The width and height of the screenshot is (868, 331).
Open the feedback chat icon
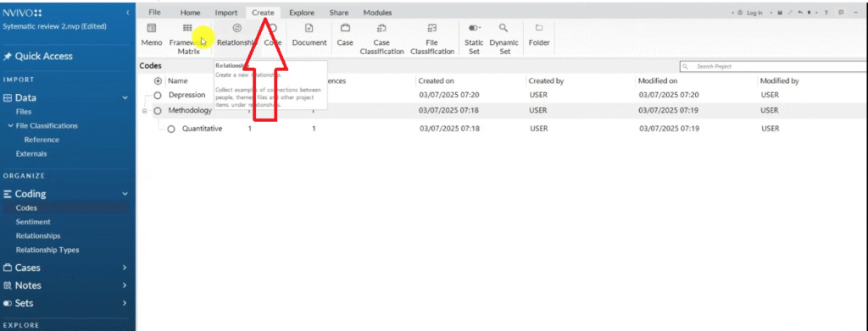coord(841,13)
